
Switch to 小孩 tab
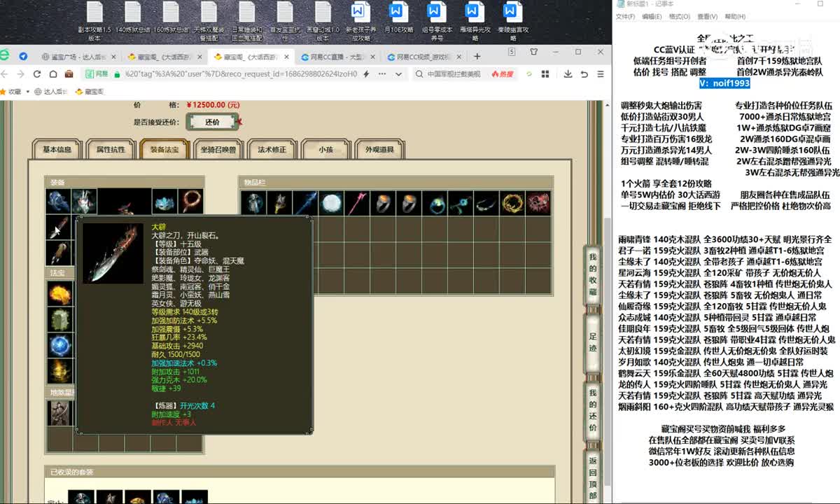pyautogui.click(x=325, y=150)
